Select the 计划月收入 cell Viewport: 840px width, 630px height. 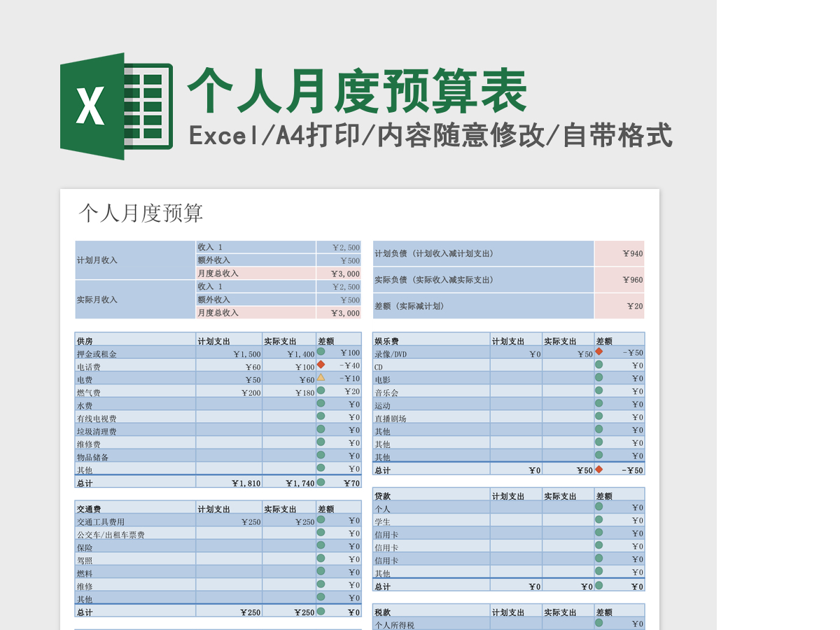click(135, 260)
